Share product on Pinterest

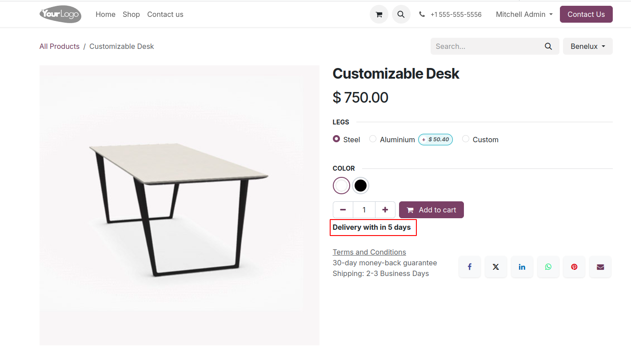pyautogui.click(x=574, y=267)
